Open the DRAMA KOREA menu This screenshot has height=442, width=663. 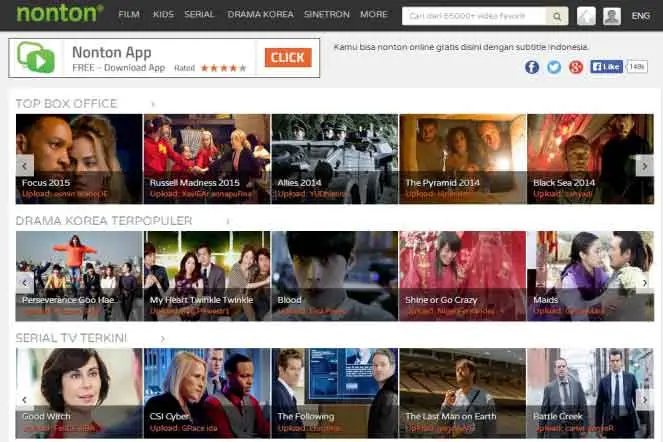click(260, 14)
